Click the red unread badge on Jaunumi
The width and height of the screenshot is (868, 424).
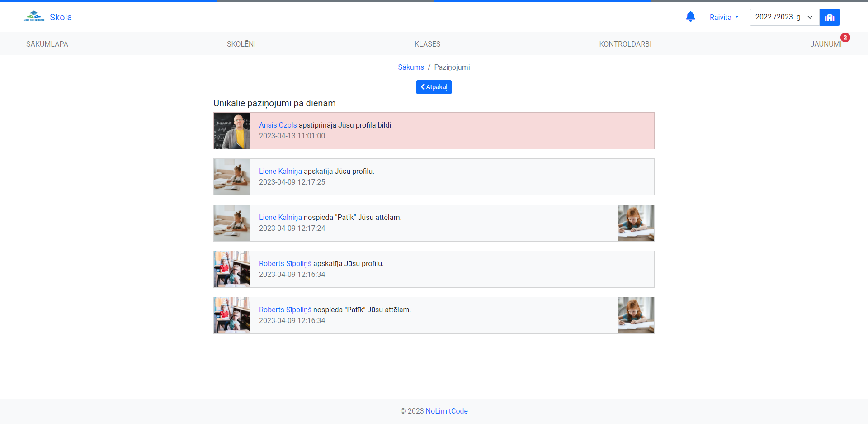845,38
